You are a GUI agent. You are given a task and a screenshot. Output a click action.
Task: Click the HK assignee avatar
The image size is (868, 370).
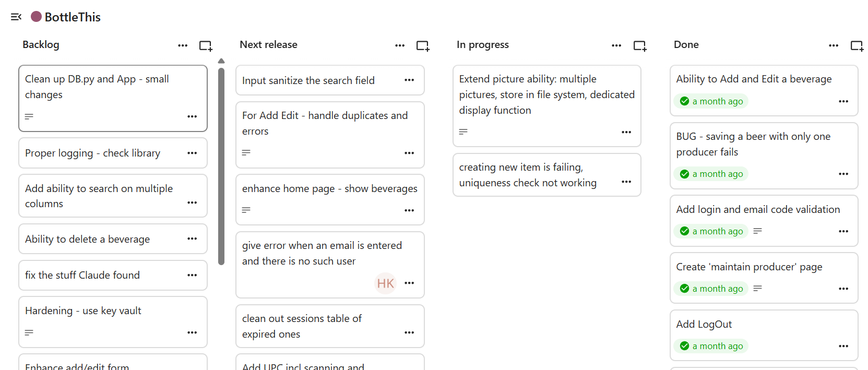385,283
